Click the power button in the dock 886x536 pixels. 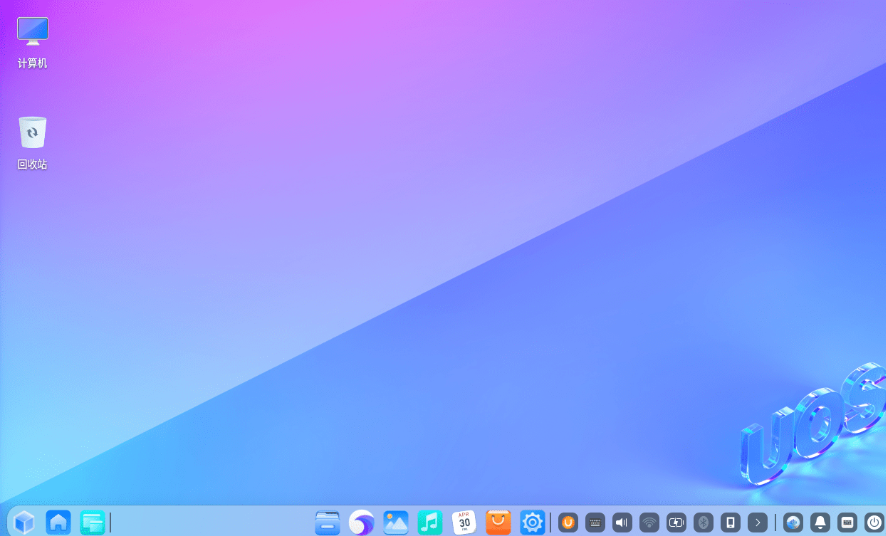874,522
